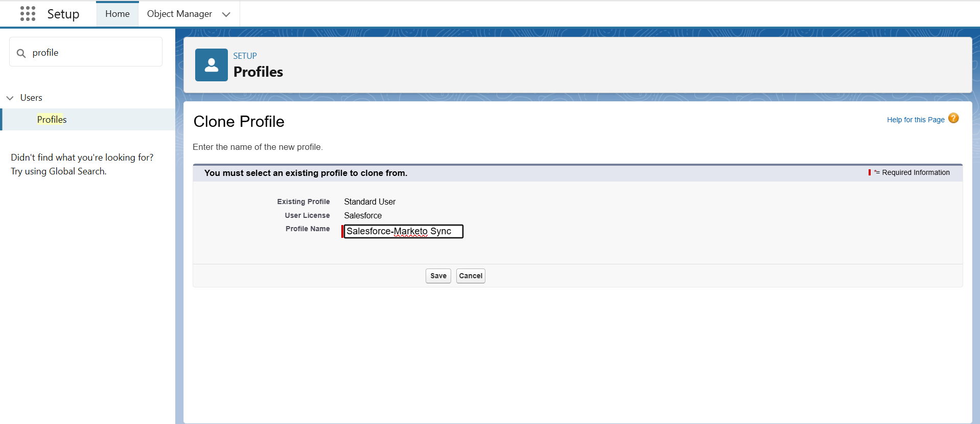Focus the Quick Find search box
980x424 pixels.
coord(86,52)
